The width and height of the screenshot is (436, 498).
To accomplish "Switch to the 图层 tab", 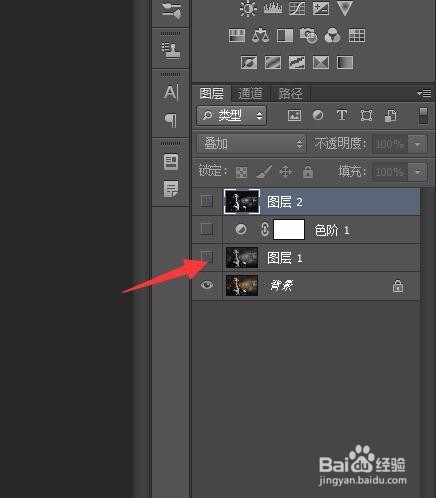I will 211,94.
